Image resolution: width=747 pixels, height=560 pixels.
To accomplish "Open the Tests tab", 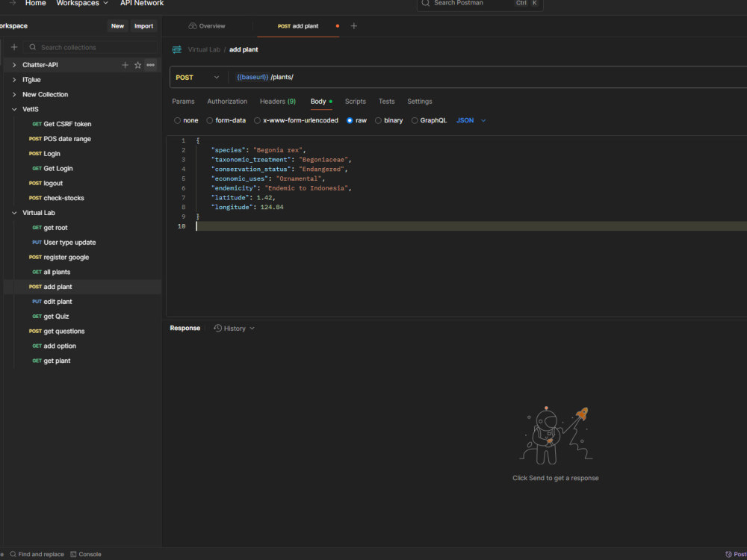I will (386, 102).
